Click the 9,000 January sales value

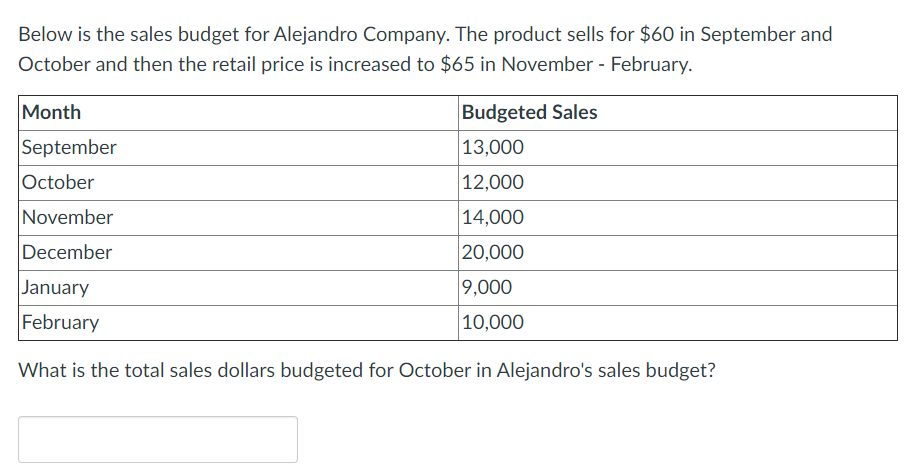(487, 287)
